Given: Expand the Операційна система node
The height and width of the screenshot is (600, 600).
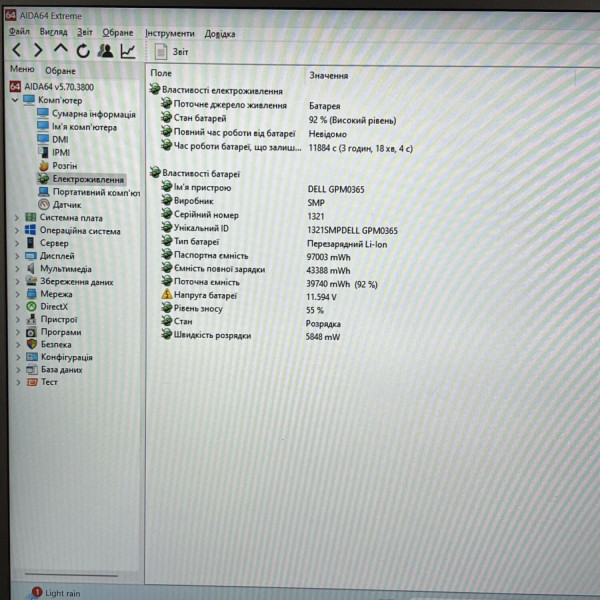Looking at the screenshot, I should 17,231.
